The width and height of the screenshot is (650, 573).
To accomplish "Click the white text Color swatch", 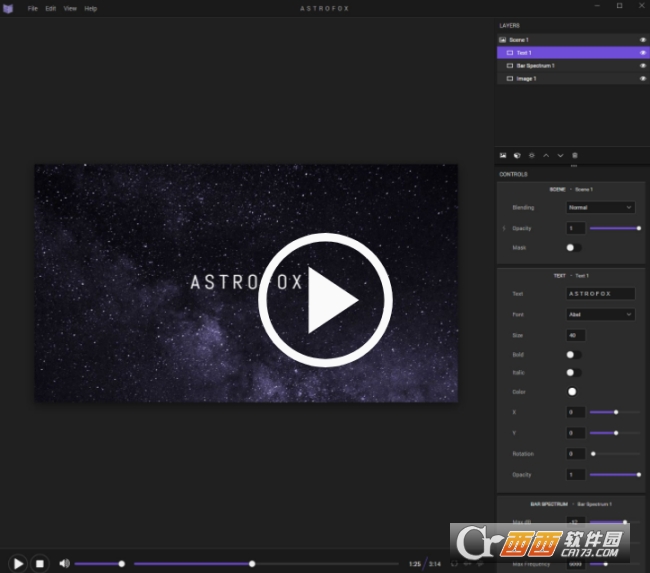I will [572, 391].
